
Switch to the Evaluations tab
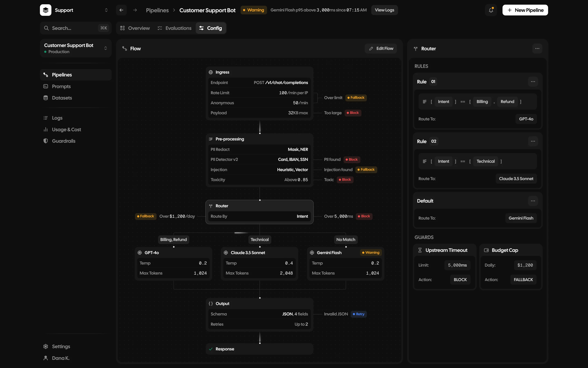pos(174,28)
